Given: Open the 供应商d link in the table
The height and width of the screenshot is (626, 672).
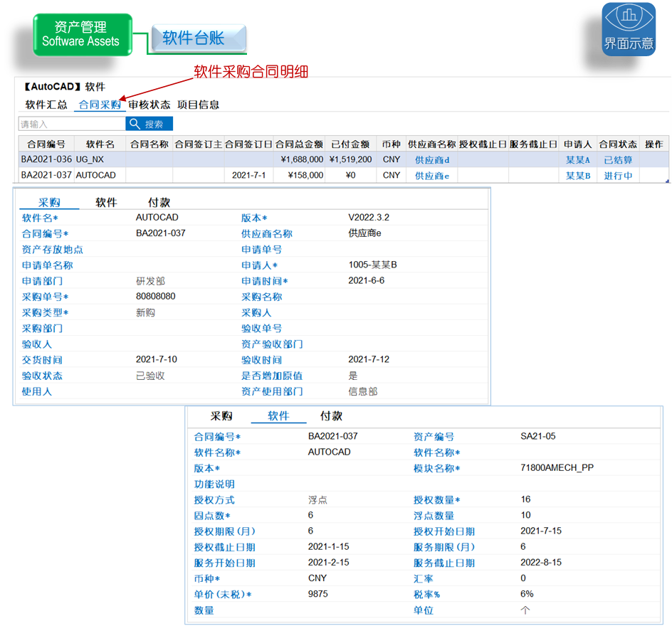Looking at the screenshot, I should tap(432, 160).
